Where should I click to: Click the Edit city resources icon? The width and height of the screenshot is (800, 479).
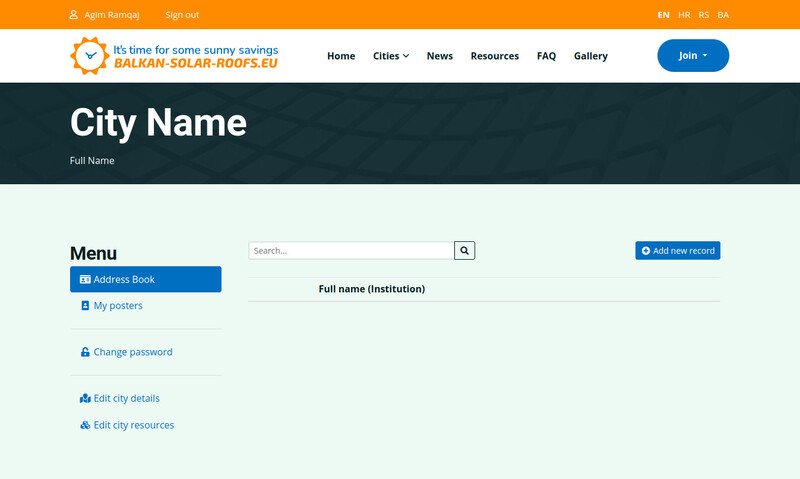coord(85,425)
